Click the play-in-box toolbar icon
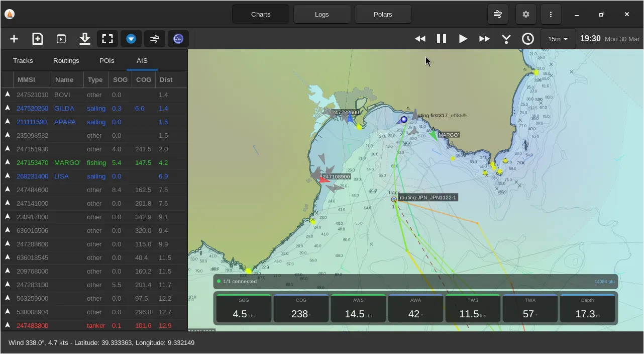This screenshot has height=354, width=644. [x=61, y=39]
